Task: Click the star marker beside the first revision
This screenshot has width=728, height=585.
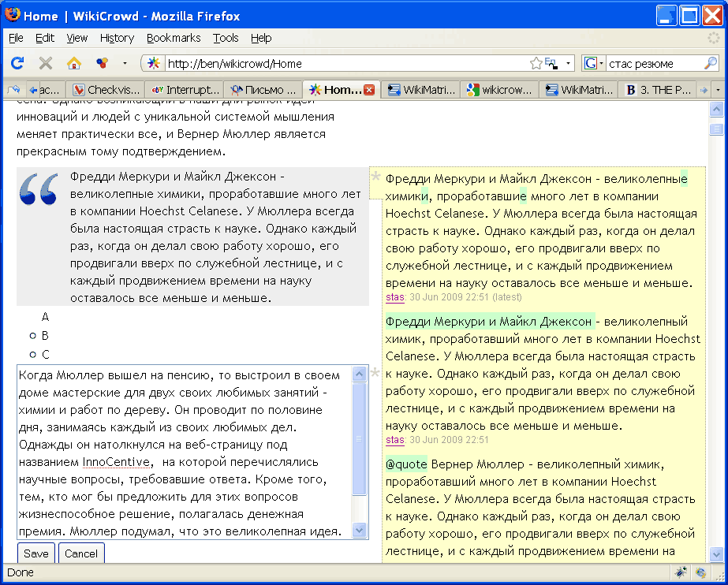Action: point(376,176)
